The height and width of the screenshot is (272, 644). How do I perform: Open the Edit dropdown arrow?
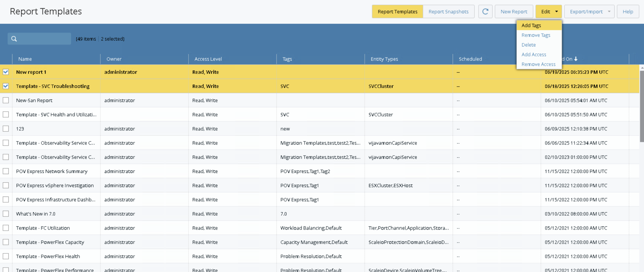click(557, 11)
